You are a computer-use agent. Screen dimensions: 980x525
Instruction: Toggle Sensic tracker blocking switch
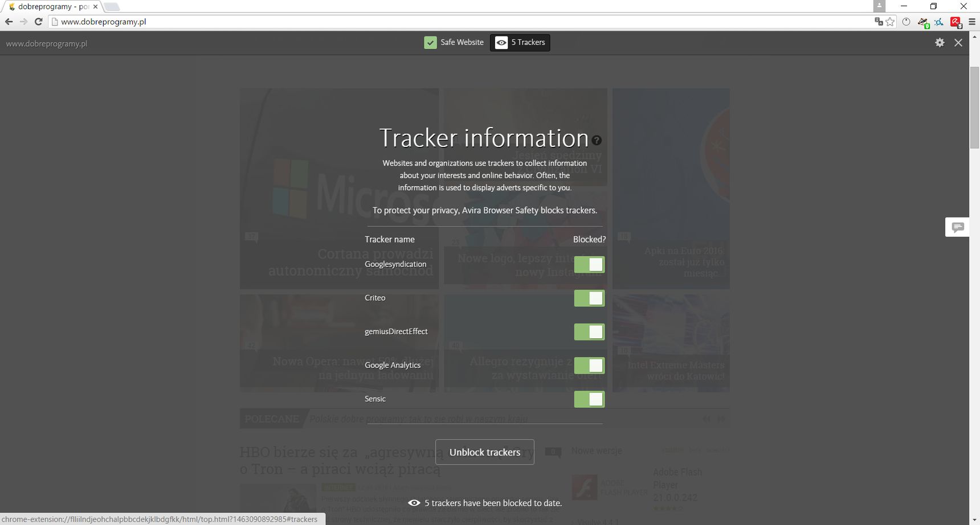589,399
